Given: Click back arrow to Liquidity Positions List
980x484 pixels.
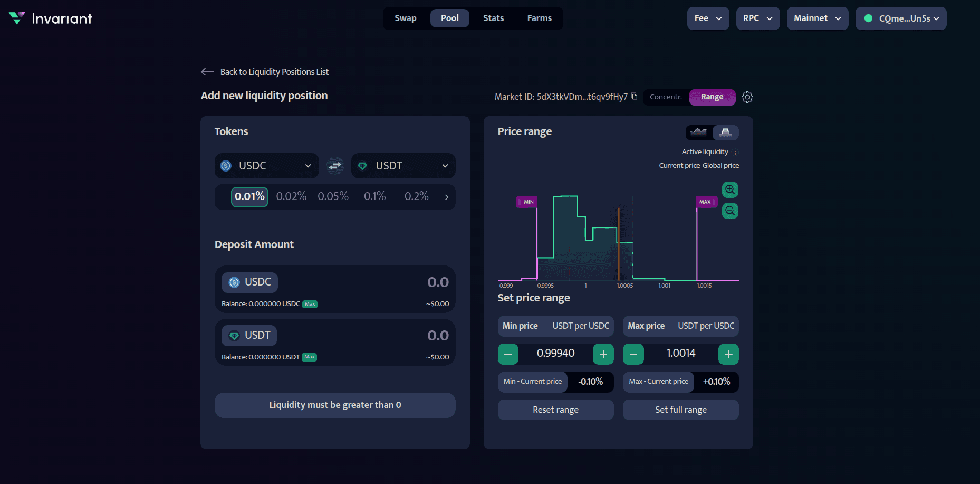Looking at the screenshot, I should 207,72.
